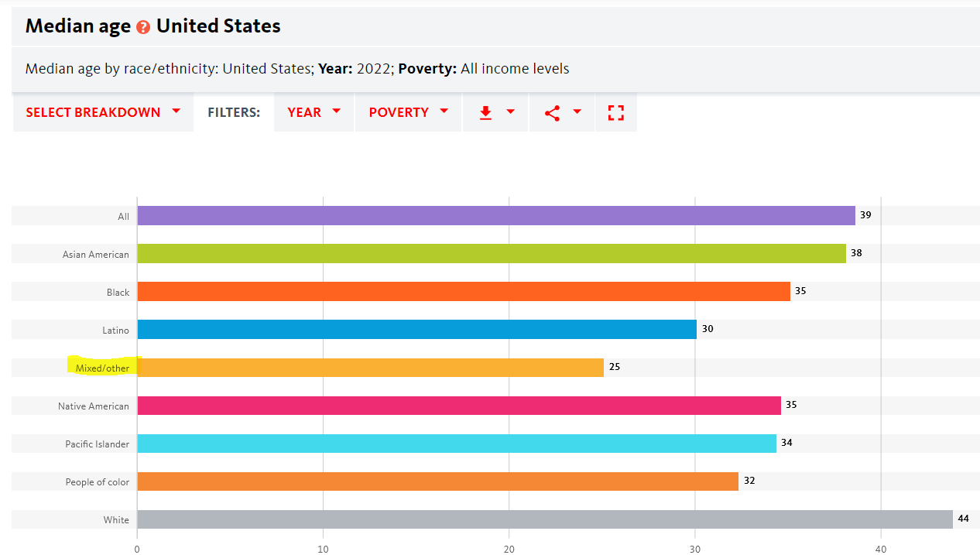Image resolution: width=980 pixels, height=555 pixels.
Task: Click the help question mark icon
Action: 143,27
